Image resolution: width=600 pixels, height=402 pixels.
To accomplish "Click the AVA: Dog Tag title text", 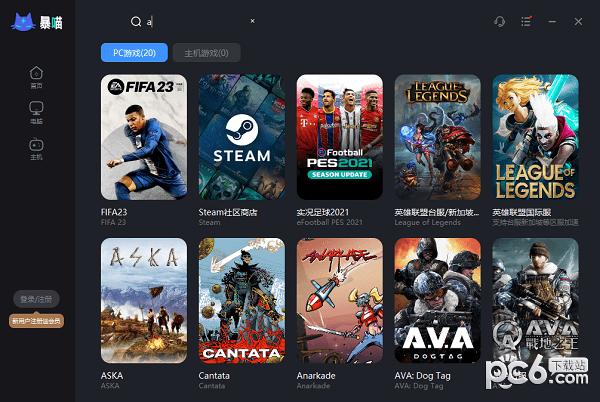I will point(422,376).
